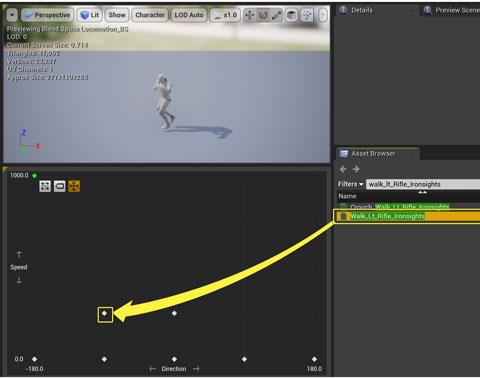This screenshot has height=379, width=480.
Task: Click the grid triangulation icon in blend space
Action: tap(45, 186)
